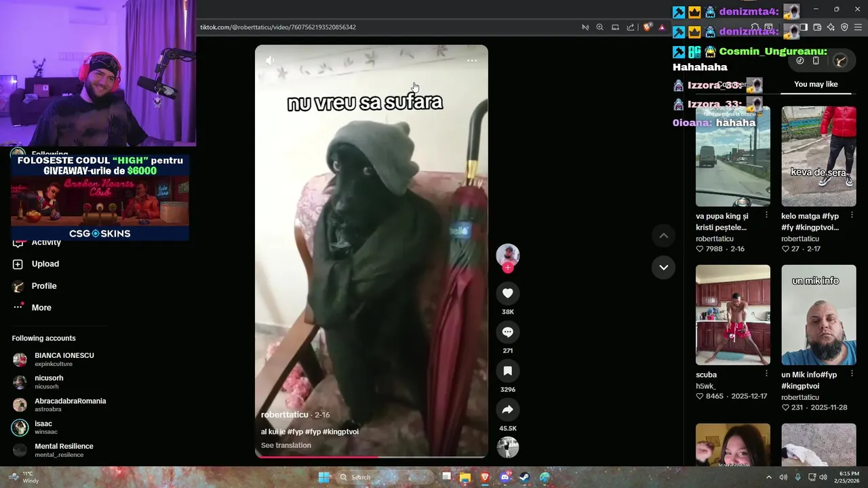Go to the previous video with up chevron
Screen dimensions: 868x488
point(664,236)
